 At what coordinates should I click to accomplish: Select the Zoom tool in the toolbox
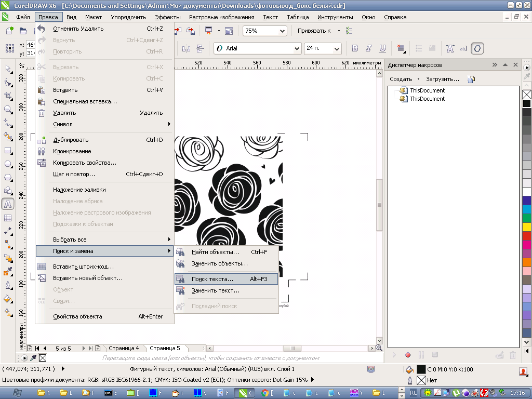coord(8,110)
